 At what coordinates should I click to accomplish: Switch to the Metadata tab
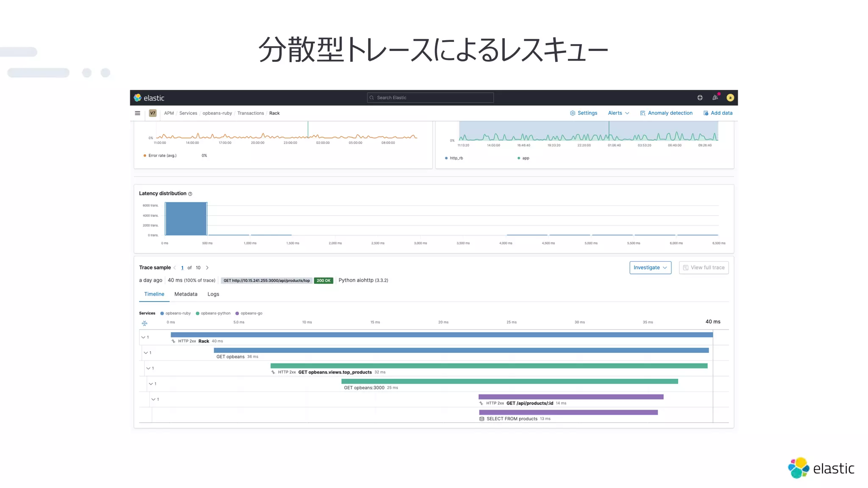pos(186,294)
